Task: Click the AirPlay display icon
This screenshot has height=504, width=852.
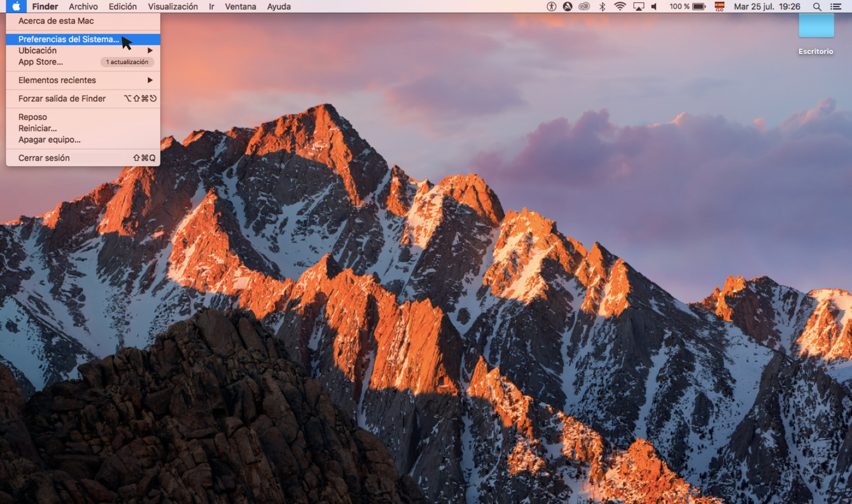Action: (x=639, y=7)
